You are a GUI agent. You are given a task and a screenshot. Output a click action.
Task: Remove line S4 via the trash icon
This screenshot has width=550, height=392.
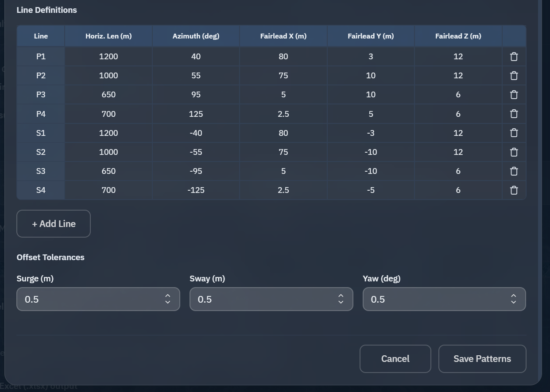pyautogui.click(x=514, y=190)
